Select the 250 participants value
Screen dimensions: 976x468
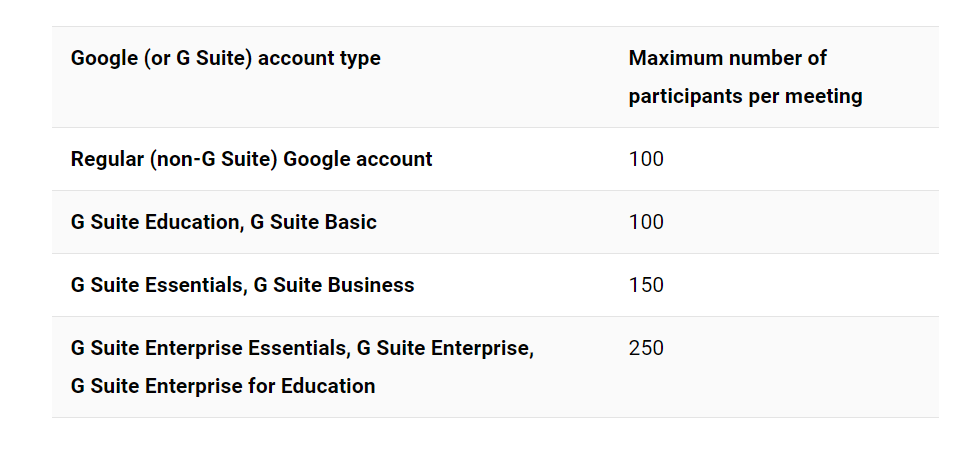click(x=646, y=348)
